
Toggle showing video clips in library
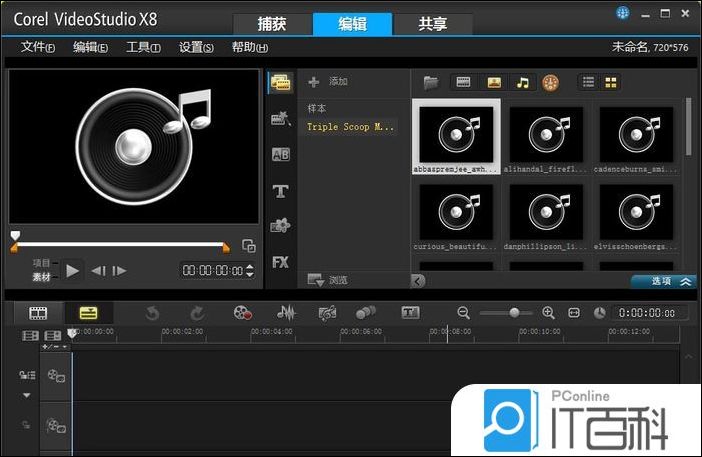pyautogui.click(x=463, y=82)
